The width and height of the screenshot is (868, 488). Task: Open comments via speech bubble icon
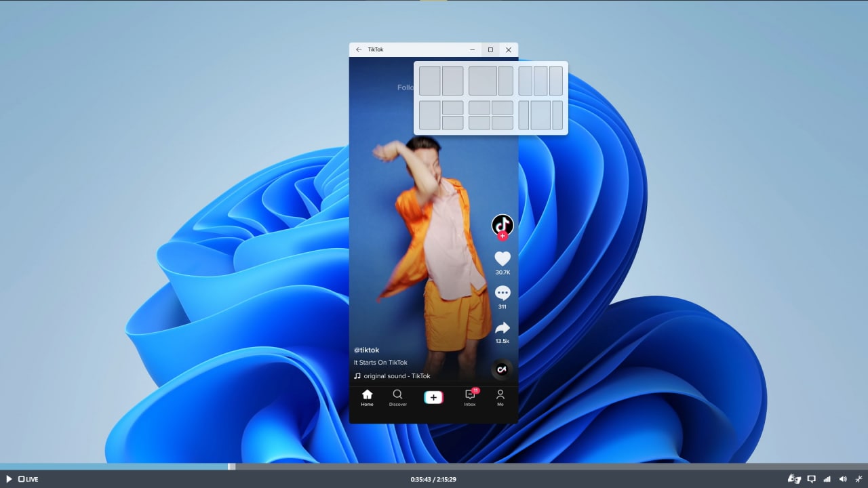(x=502, y=293)
